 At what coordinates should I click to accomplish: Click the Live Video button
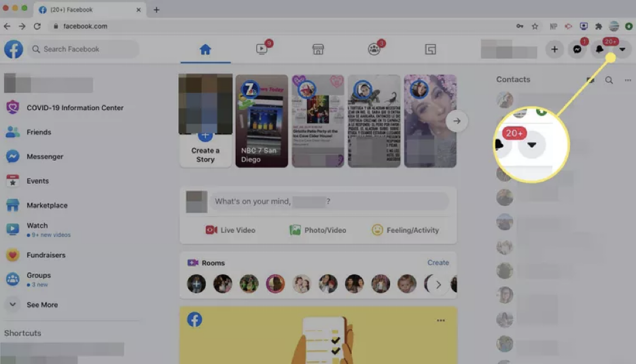[230, 230]
